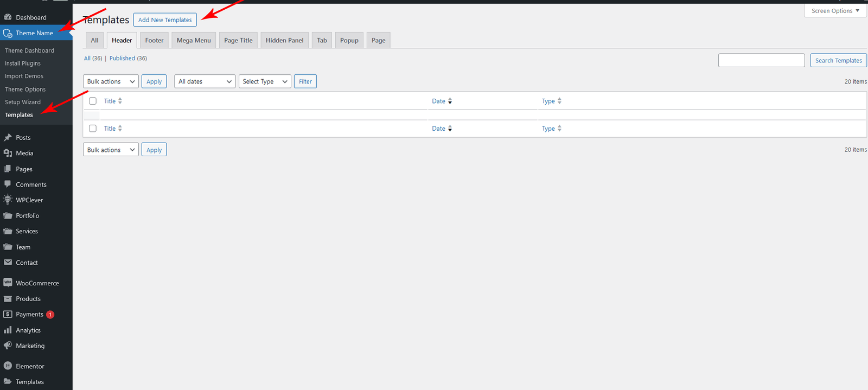
Task: Click the Marketing megaphone icon
Action: (8, 346)
